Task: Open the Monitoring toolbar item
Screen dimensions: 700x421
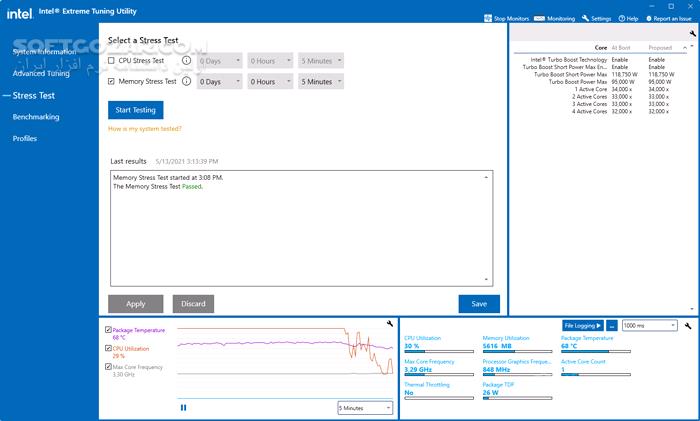Action: [x=554, y=18]
